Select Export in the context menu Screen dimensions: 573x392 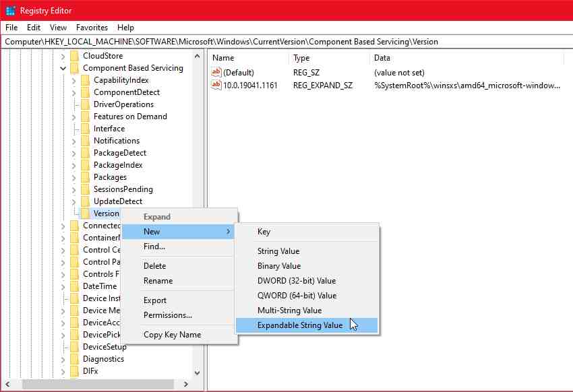[178, 300]
